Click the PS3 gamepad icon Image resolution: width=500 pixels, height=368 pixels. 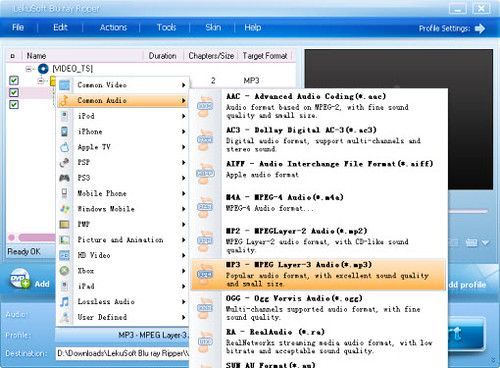coord(65,178)
